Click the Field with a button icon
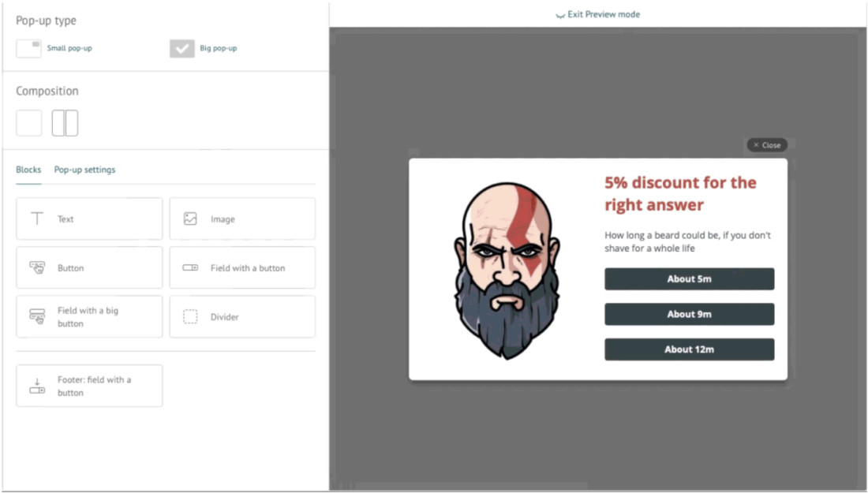The width and height of the screenshot is (868, 493). pyautogui.click(x=190, y=268)
